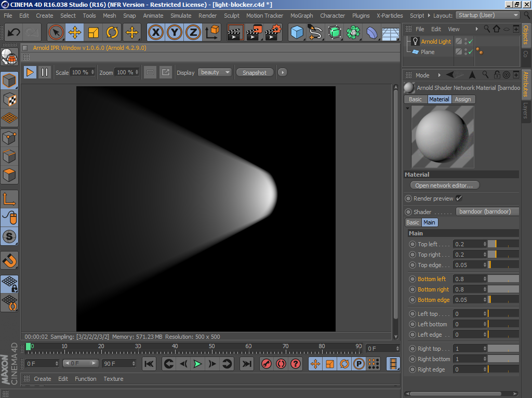Image resolution: width=532 pixels, height=398 pixels.
Task: Pause the IPR render
Action: click(45, 72)
